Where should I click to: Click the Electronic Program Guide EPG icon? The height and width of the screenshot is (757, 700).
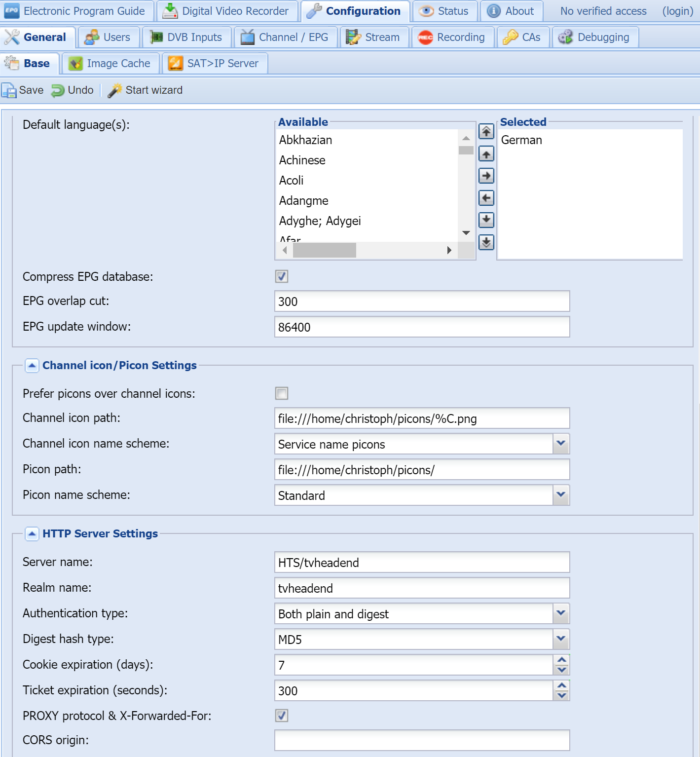coord(11,11)
